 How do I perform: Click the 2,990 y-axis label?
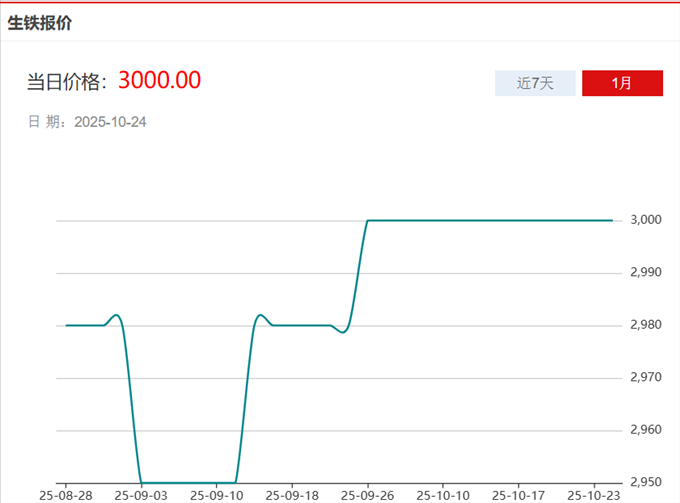tap(646, 272)
